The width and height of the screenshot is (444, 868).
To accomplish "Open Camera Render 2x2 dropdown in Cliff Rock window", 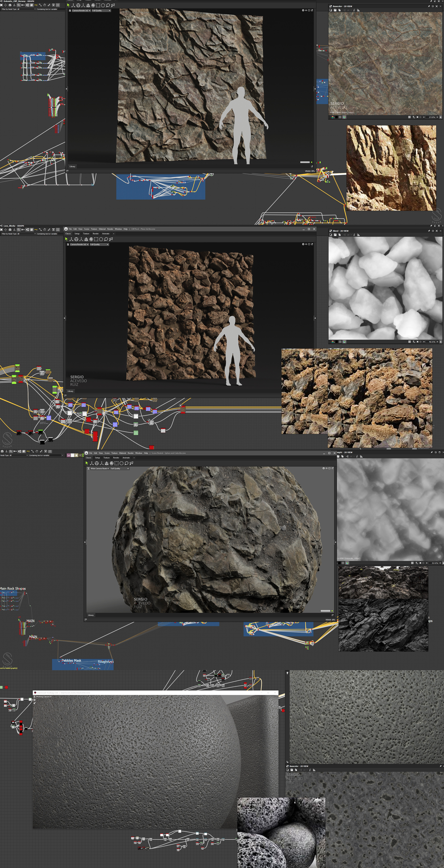I will (x=79, y=245).
